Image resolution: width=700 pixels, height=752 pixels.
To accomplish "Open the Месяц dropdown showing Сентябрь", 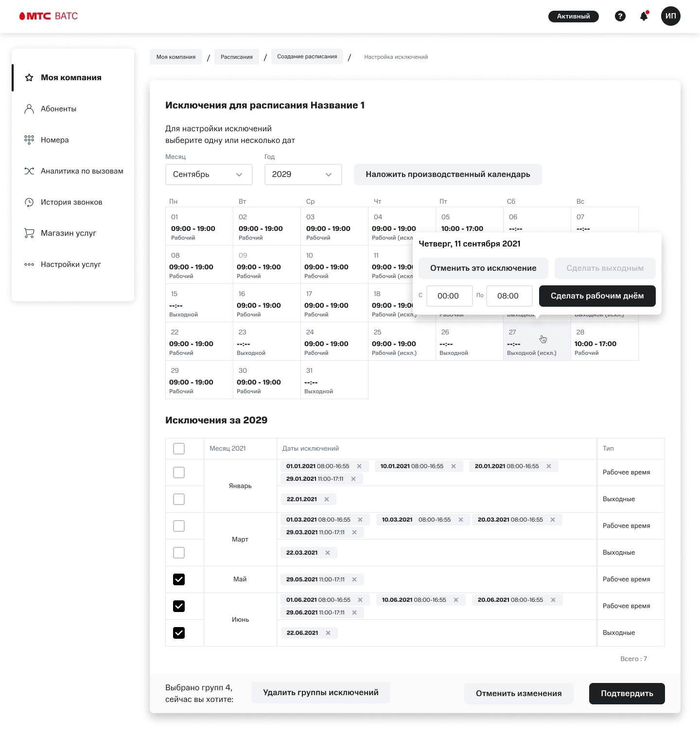I will 209,174.
